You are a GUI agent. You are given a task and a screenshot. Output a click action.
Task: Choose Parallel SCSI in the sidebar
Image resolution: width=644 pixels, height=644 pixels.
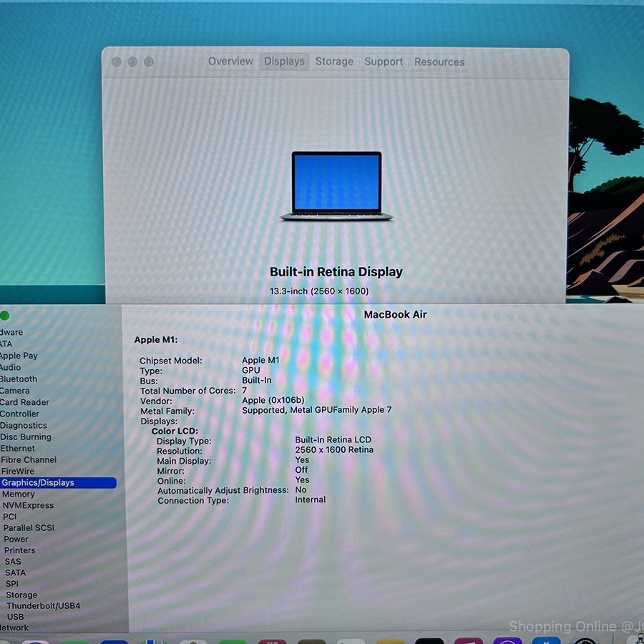pos(29,528)
